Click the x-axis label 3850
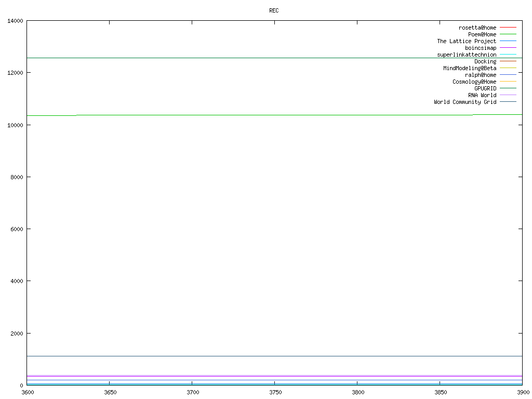 pyautogui.click(x=441, y=393)
